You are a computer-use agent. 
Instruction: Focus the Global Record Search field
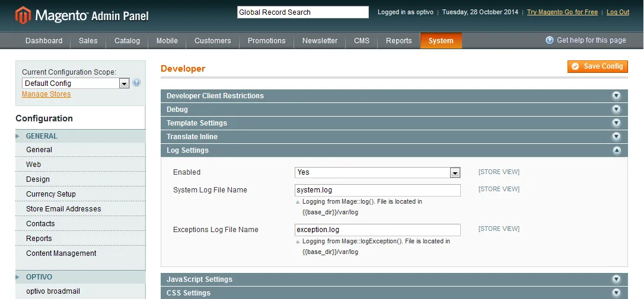[303, 12]
